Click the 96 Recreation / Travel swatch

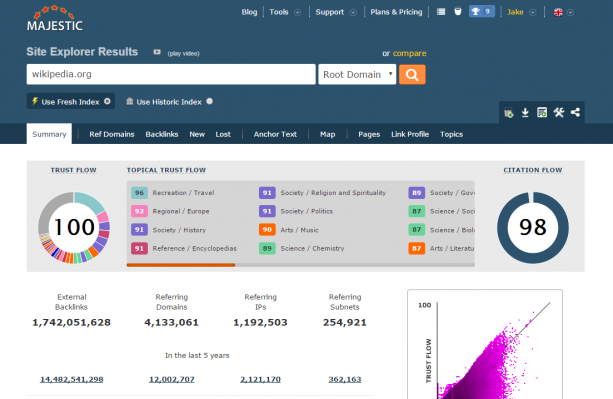coord(139,193)
